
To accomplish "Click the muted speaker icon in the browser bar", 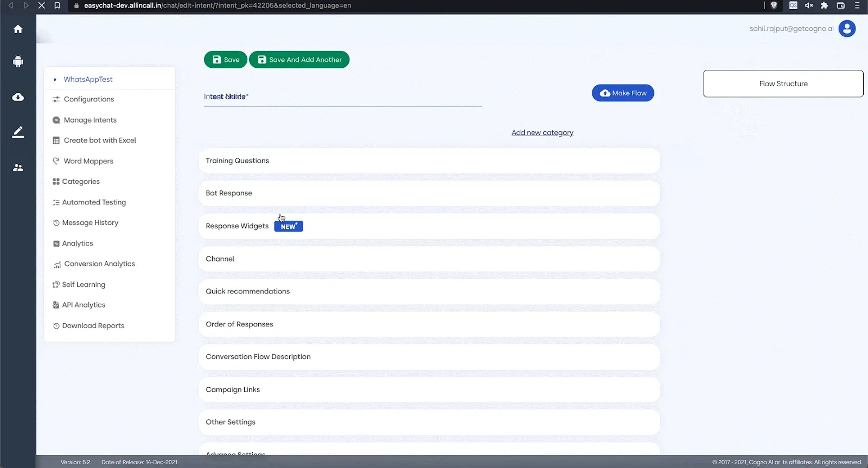I will pyautogui.click(x=809, y=5).
